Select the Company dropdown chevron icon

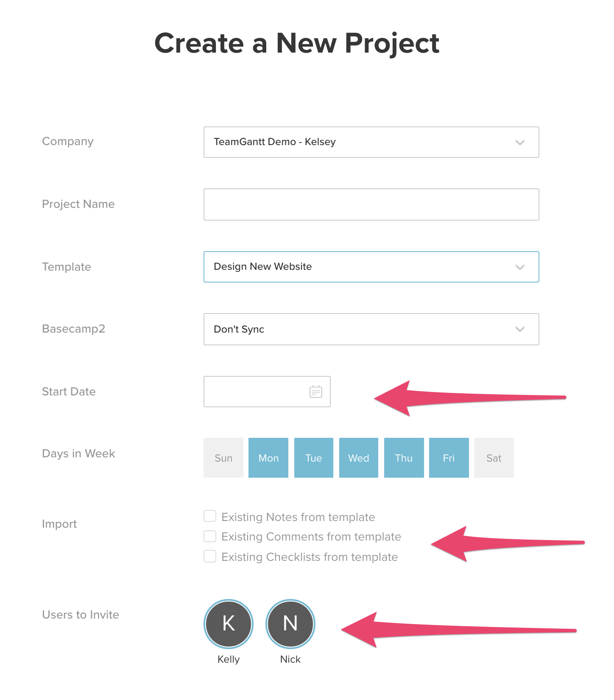[x=520, y=142]
